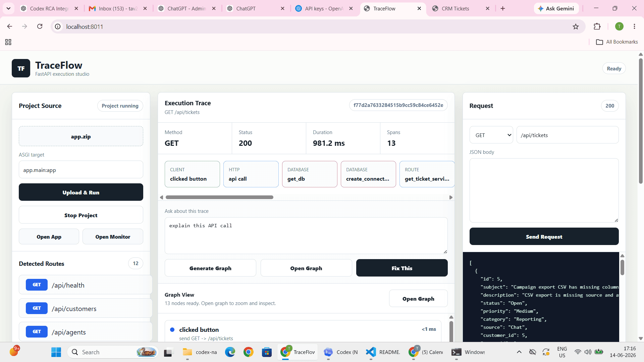The image size is (644, 362).
Task: Click Fix This button
Action: click(402, 268)
